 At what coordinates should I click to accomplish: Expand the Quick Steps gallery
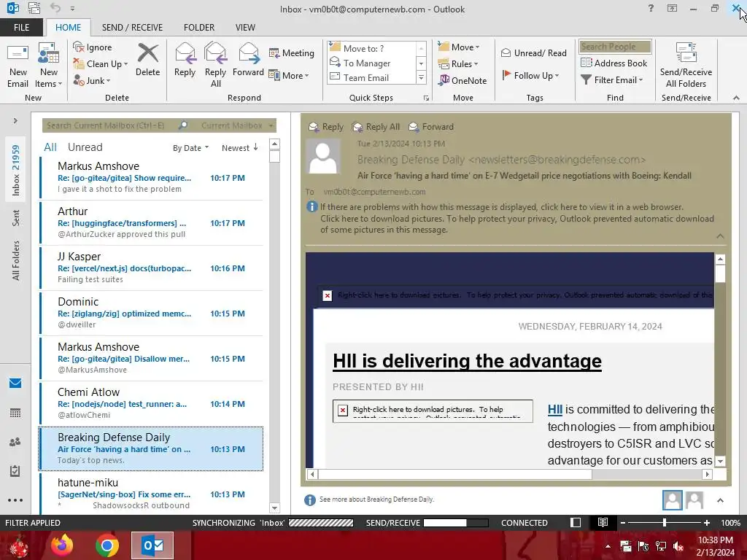(x=421, y=77)
